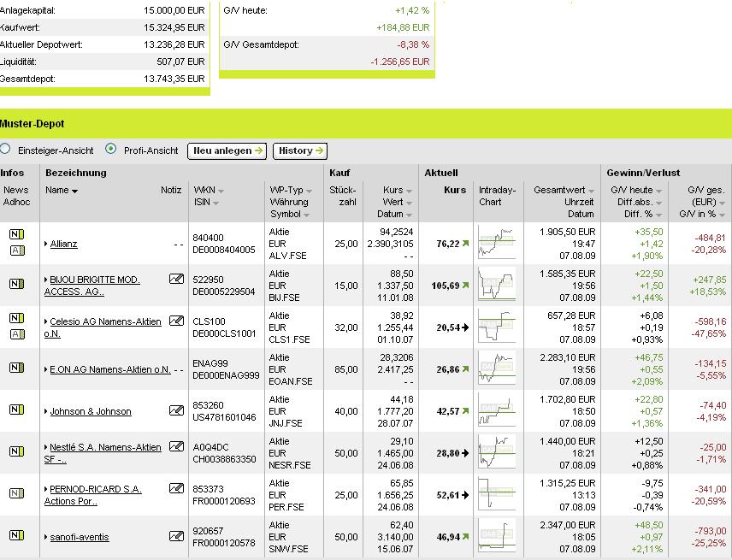Sort by G/V heute arrow
732x560 pixels.
click(658, 191)
